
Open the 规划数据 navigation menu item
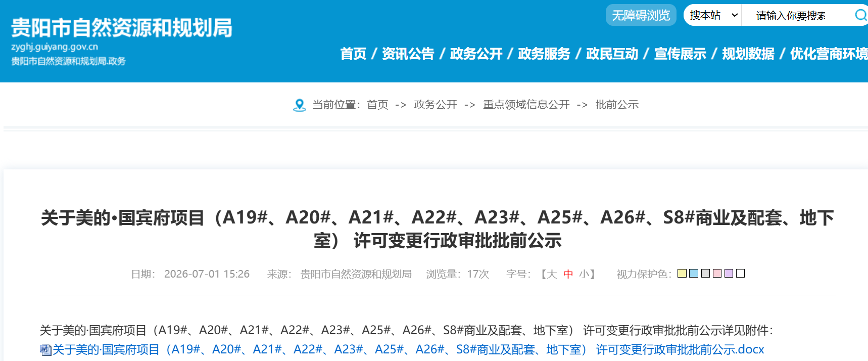748,54
